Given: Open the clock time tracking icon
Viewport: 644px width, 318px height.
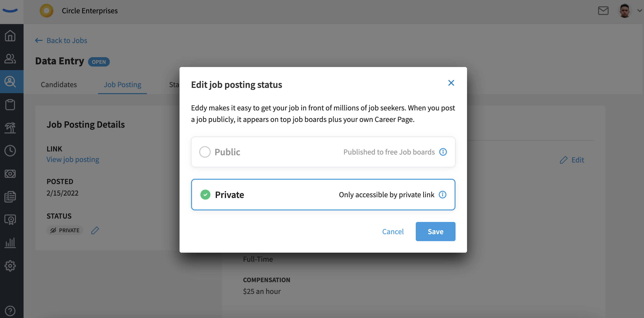Looking at the screenshot, I should [10, 151].
